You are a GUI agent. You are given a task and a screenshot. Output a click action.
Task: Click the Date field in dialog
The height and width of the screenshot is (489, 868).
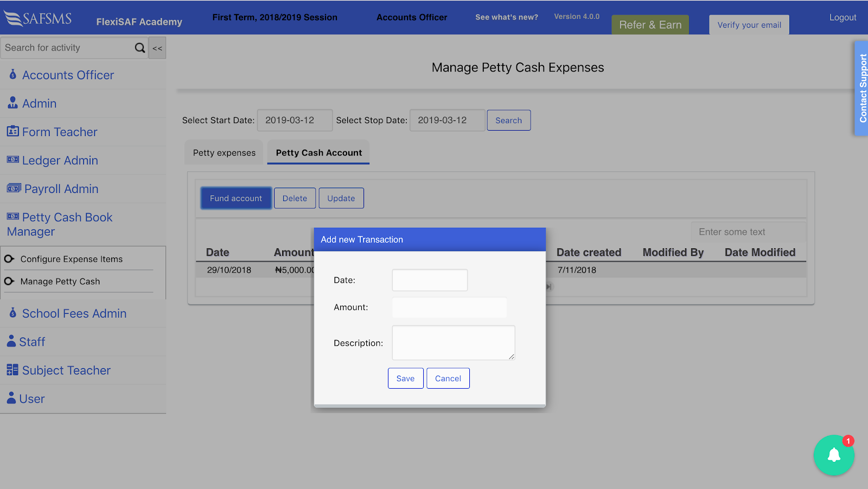pos(430,280)
